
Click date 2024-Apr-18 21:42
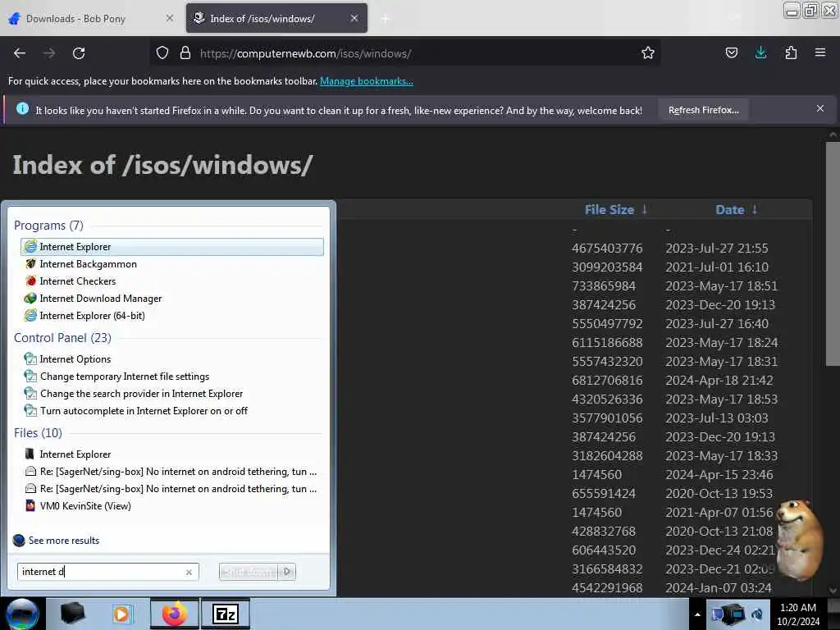[719, 381]
